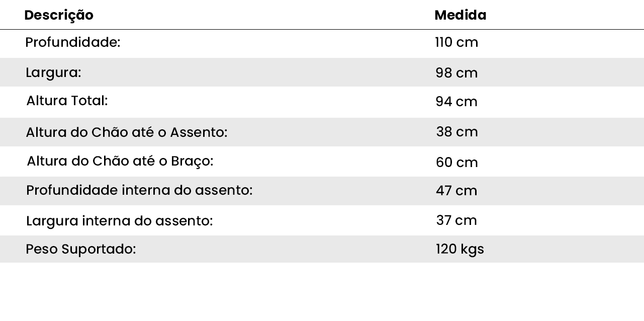Select the Profundidade label
Screen dimensions: 644x321
tap(73, 43)
